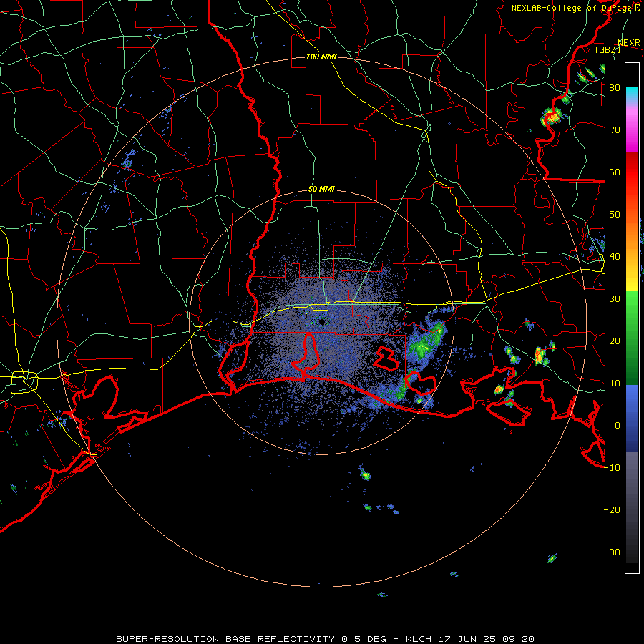Click the 0 value on the dBZ scale
Screen dimensions: 644x644
(x=618, y=426)
